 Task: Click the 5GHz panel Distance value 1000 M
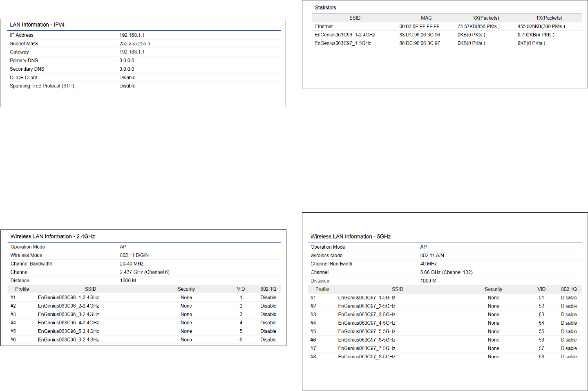click(x=428, y=281)
